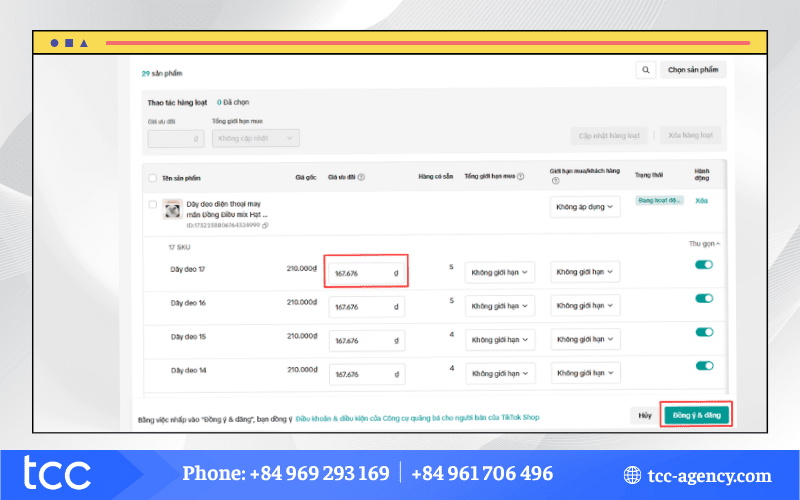Screen dimensions: 800x500
Task: Open customer limit dropdown for Dây đeo 14
Action: click(x=585, y=372)
